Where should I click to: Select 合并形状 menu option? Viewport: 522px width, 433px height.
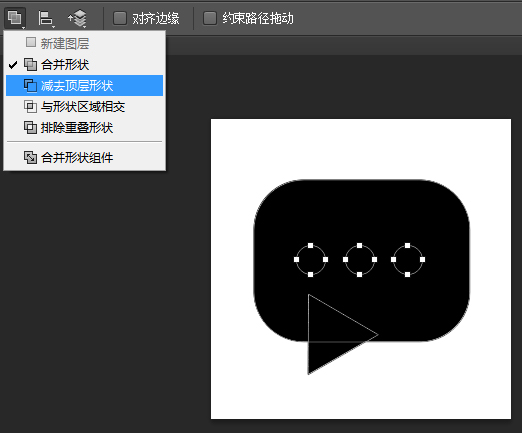(85, 64)
